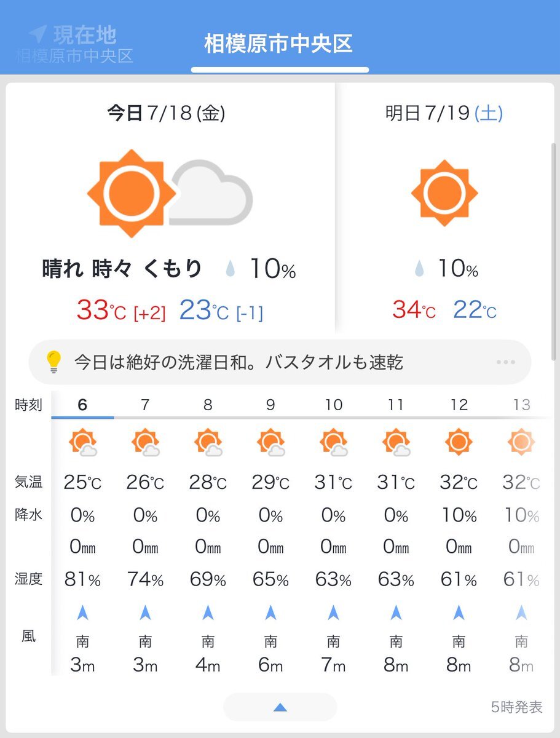Click tomorrow's sunny weather icon
The height and width of the screenshot is (738, 560).
[x=444, y=194]
